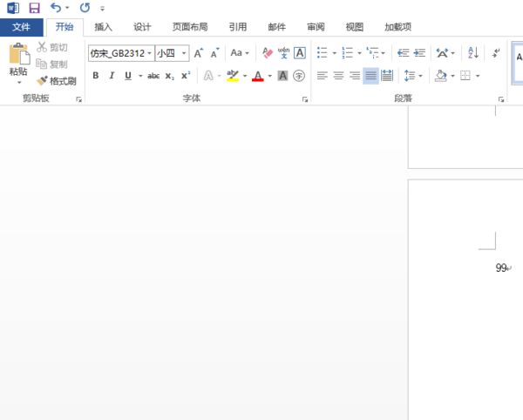Open the Font dialog launcher

pyautogui.click(x=305, y=99)
